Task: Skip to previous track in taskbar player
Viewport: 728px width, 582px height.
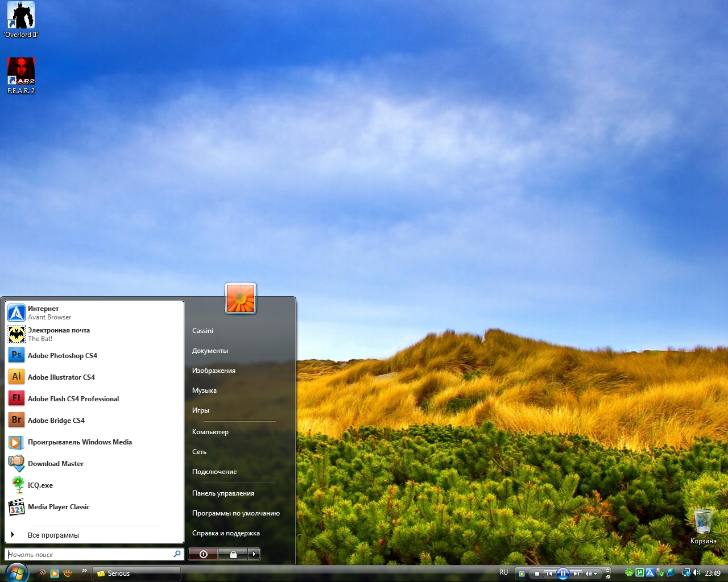Action: pos(549,573)
